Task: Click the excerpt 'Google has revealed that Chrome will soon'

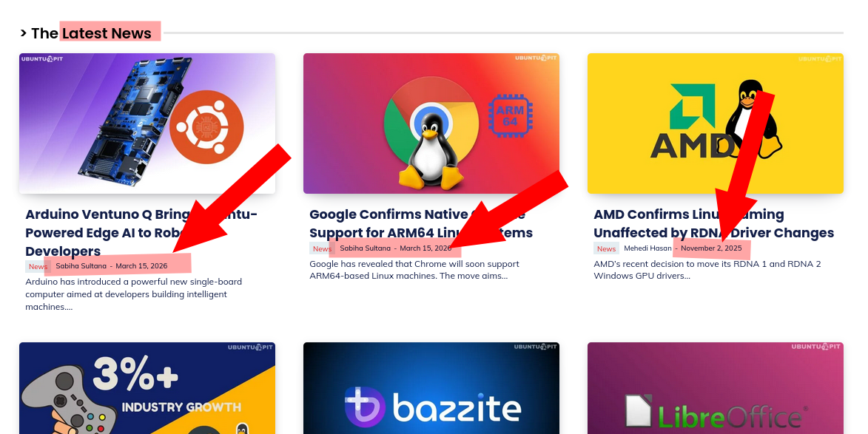Action: pos(414,270)
